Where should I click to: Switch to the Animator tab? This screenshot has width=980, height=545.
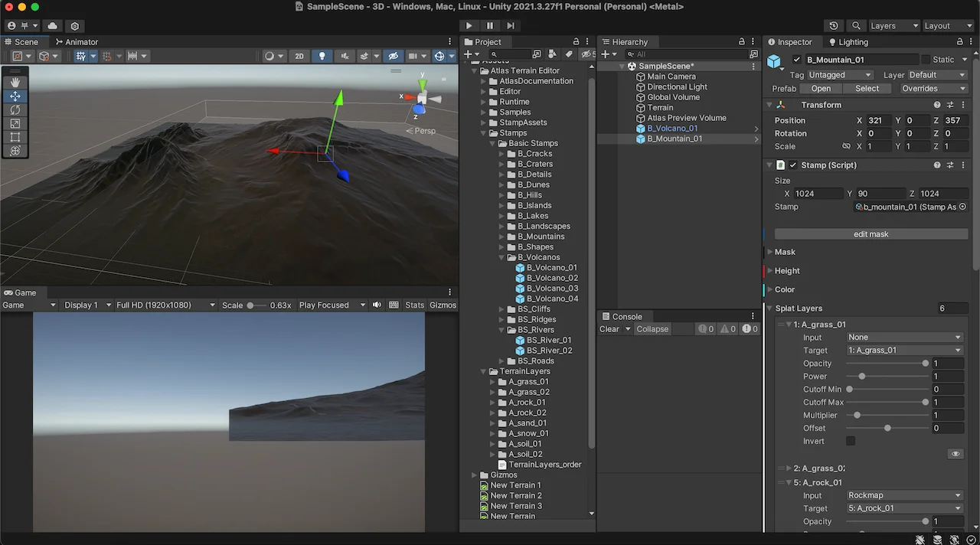click(77, 42)
